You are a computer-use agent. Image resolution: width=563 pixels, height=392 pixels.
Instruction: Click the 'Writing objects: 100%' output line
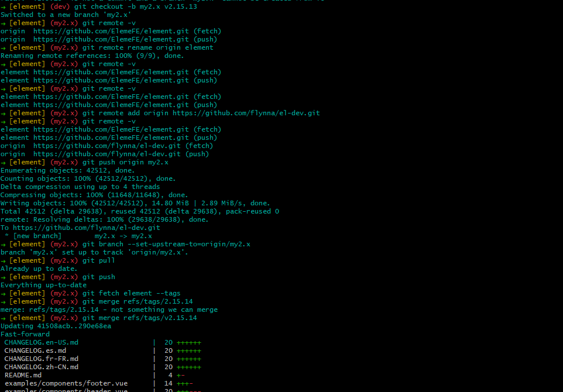tap(135, 204)
